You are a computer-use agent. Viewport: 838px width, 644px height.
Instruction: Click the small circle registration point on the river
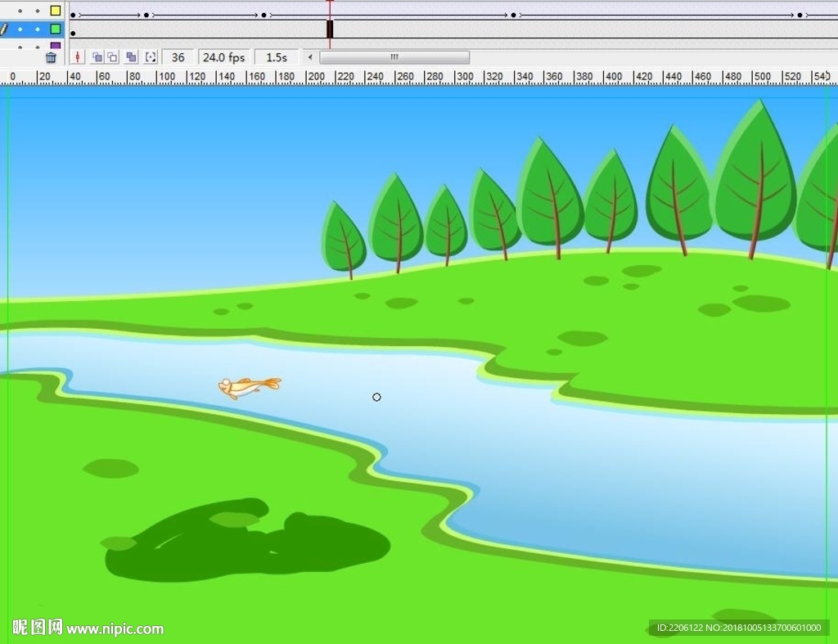point(376,397)
